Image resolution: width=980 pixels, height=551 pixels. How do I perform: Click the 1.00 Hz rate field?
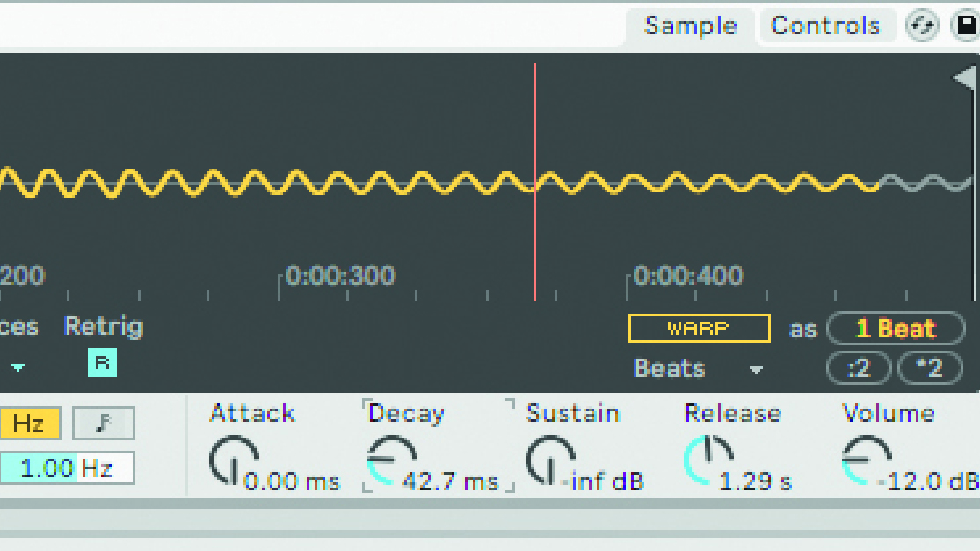67,468
